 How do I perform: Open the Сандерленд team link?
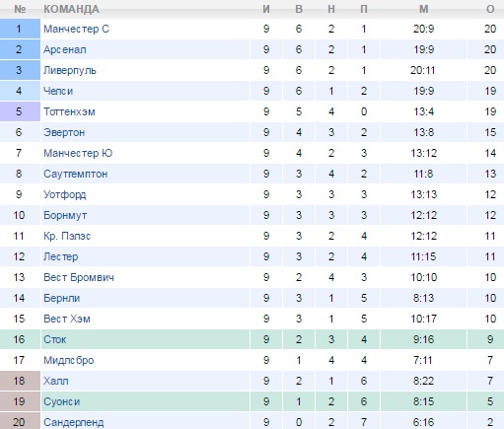(x=74, y=422)
